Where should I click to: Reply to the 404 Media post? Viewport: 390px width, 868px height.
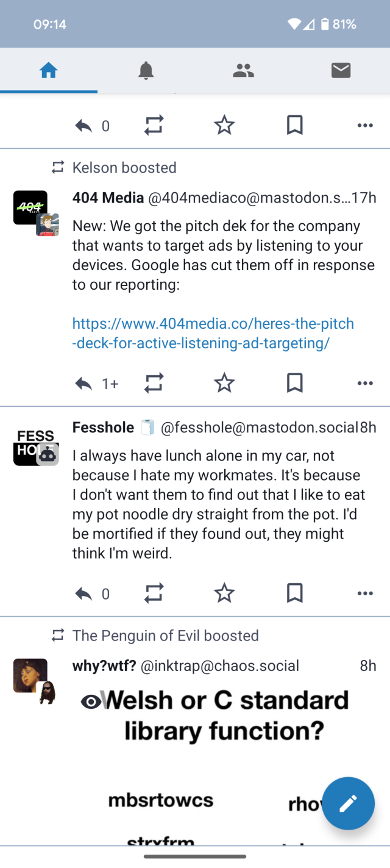83,383
